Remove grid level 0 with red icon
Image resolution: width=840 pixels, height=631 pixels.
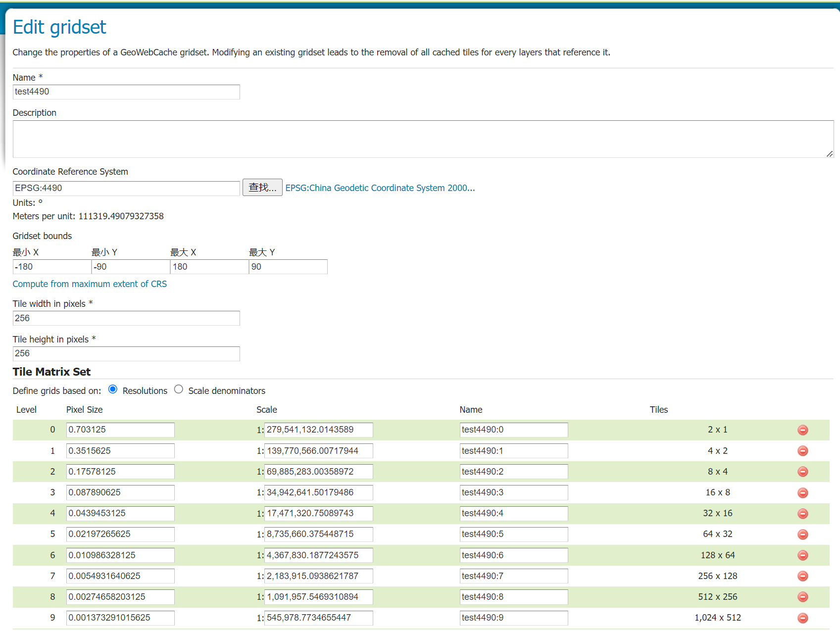pyautogui.click(x=803, y=430)
